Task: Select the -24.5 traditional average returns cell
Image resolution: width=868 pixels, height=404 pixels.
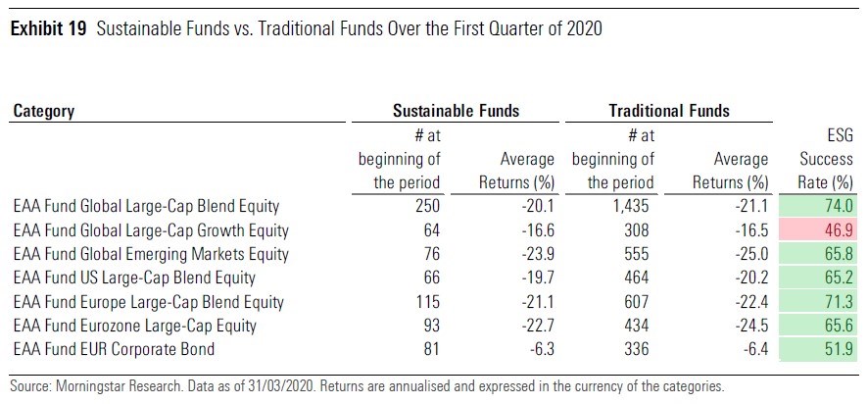Action: coord(752,325)
